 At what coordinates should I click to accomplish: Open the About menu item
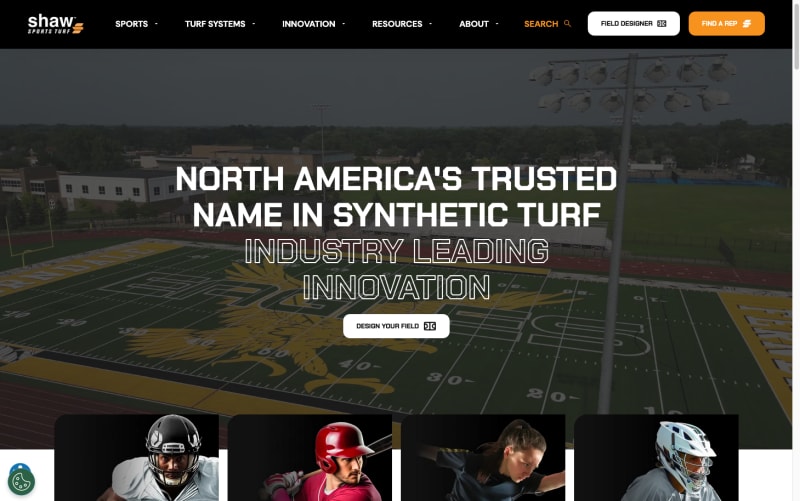tap(473, 24)
